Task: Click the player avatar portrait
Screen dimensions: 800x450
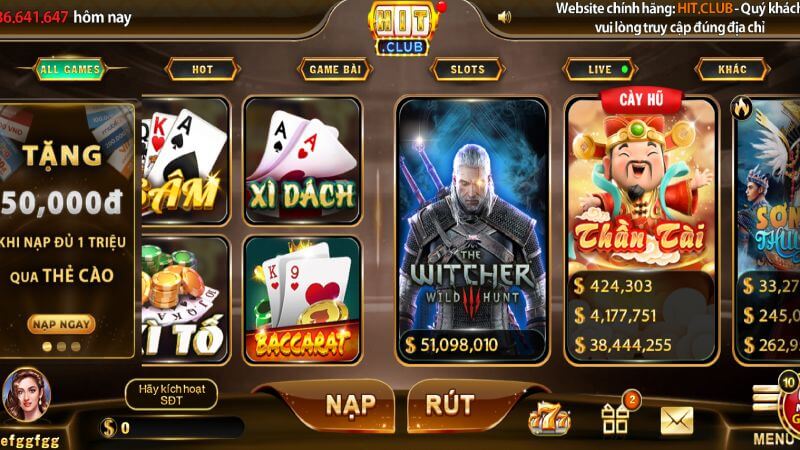Action: tap(27, 395)
